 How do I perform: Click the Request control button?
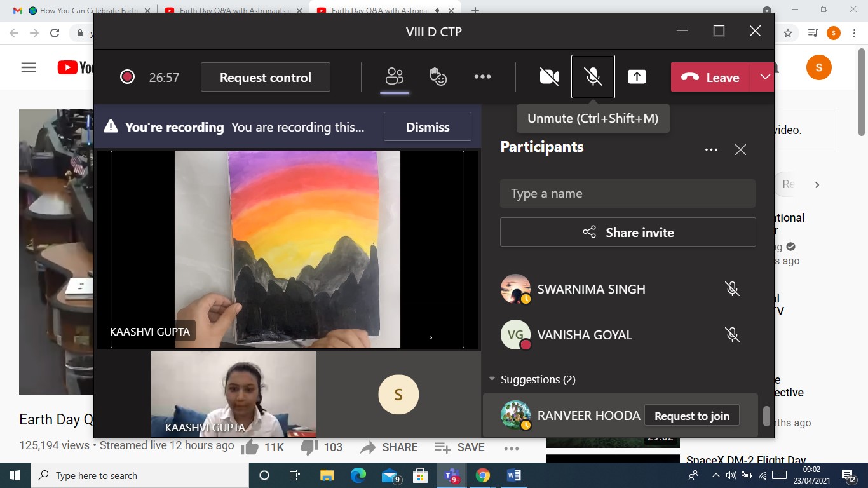pos(266,78)
